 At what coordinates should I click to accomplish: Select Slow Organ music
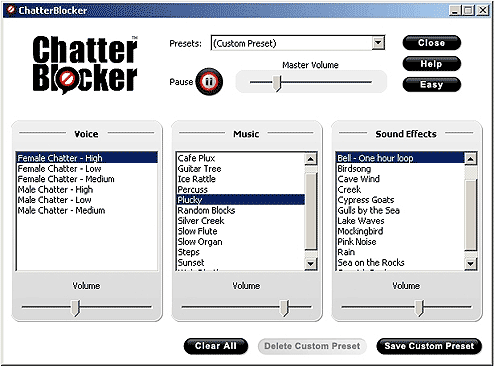point(240,242)
